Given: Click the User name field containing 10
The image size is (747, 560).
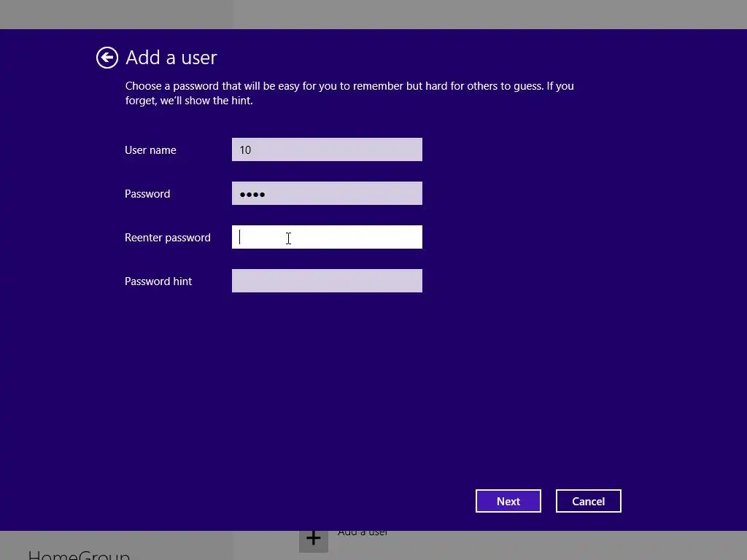Looking at the screenshot, I should pyautogui.click(x=327, y=149).
